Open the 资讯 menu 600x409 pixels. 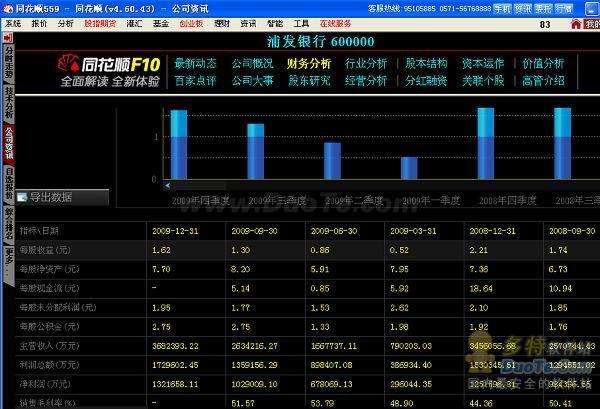(248, 24)
